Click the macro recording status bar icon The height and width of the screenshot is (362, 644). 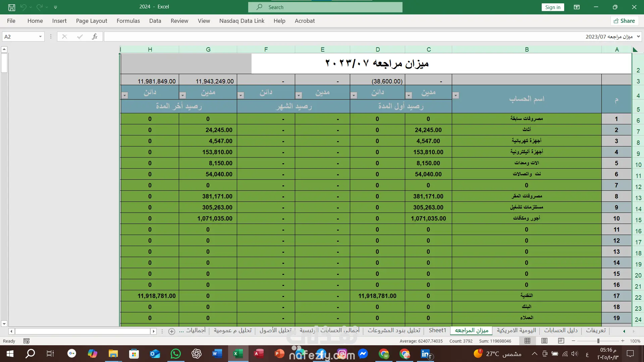coord(26,341)
